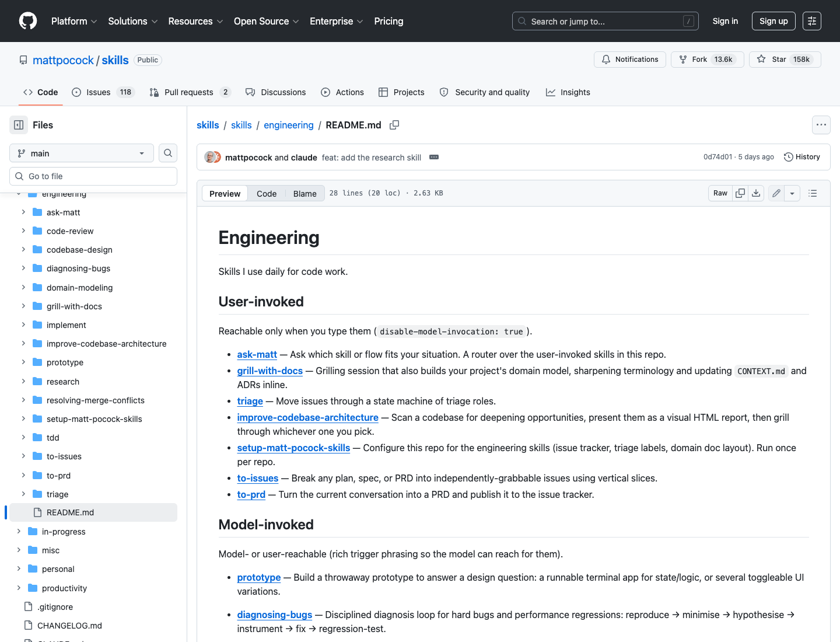Viewport: 840px width, 642px height.
Task: Open the document outline list
Action: click(813, 193)
